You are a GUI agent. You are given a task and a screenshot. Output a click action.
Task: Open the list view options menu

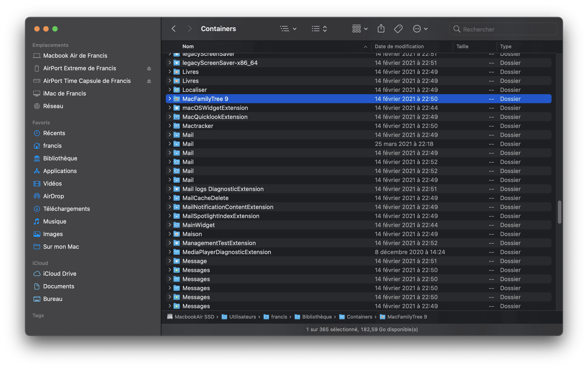(x=288, y=29)
